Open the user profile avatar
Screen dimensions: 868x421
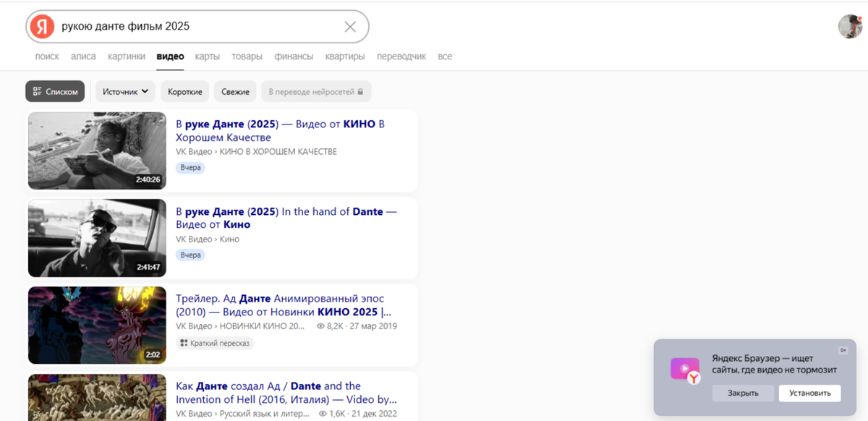coord(850,27)
